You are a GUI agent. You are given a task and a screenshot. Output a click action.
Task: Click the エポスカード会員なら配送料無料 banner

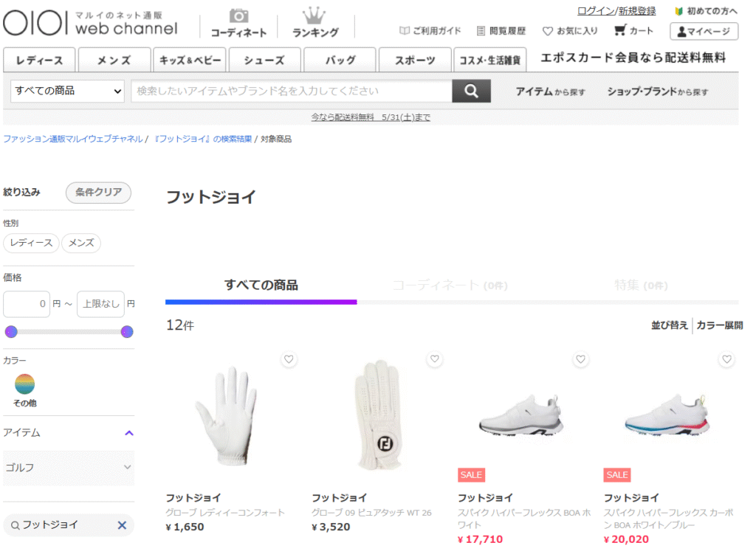pyautogui.click(x=633, y=58)
